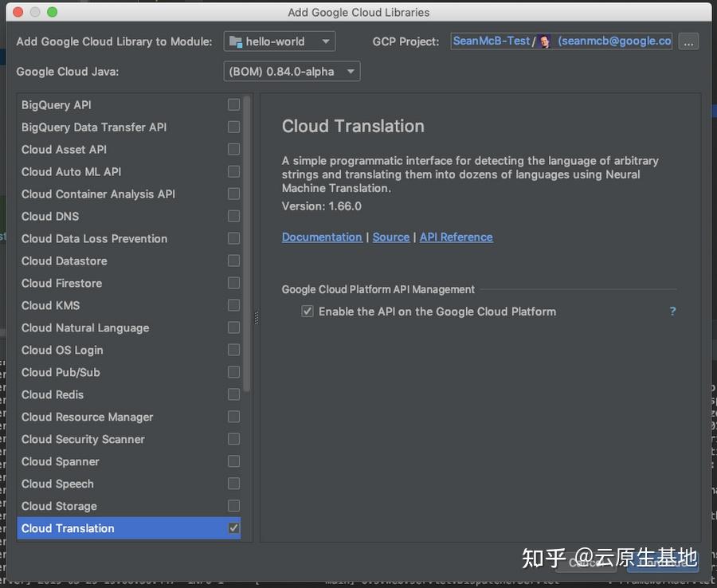This screenshot has width=717, height=588.
Task: Open the Documentation link for Cloud Translation
Action: [322, 237]
